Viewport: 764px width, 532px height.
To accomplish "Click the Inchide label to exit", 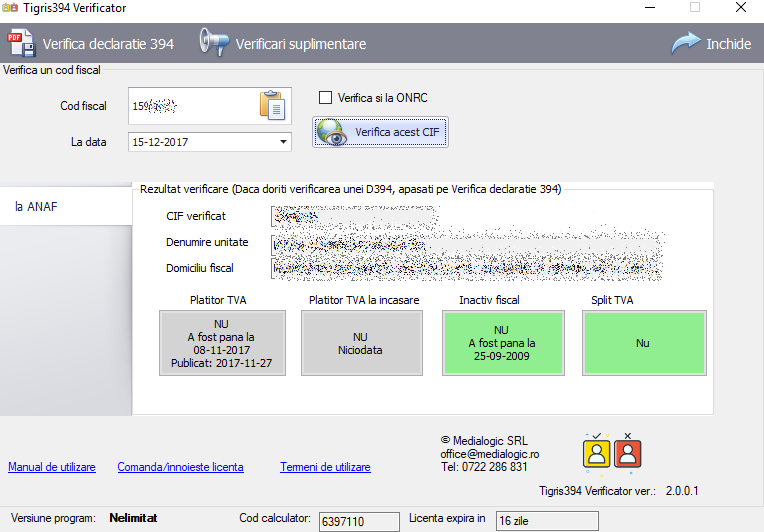I will tap(728, 44).
